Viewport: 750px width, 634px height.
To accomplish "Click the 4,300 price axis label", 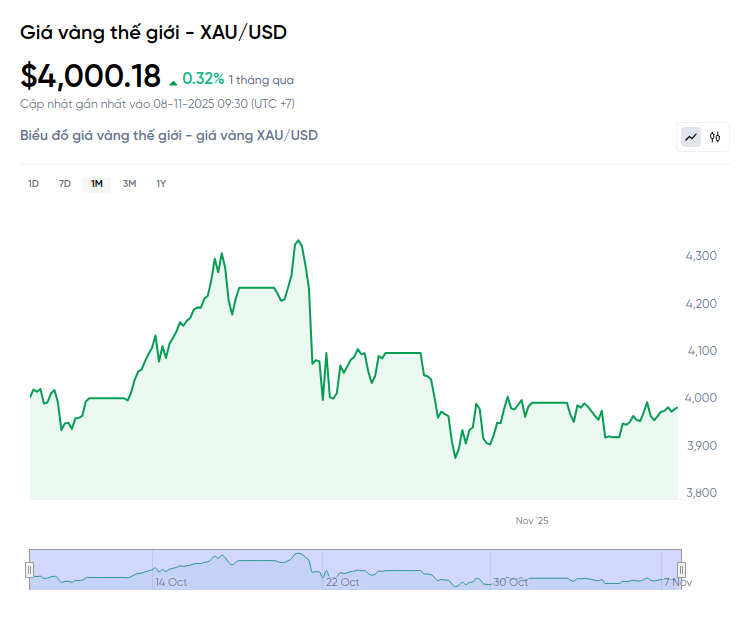I will click(x=700, y=256).
